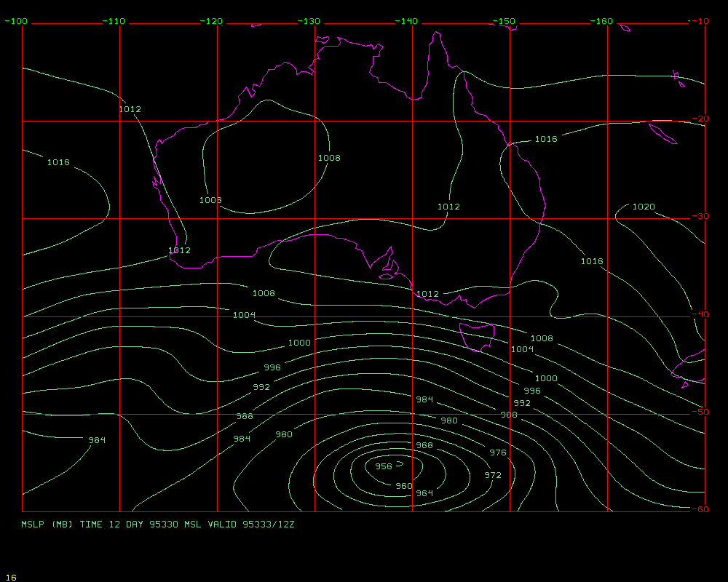Select the 968 contour label
Screen dimensions: 728x582
[x=424, y=445]
